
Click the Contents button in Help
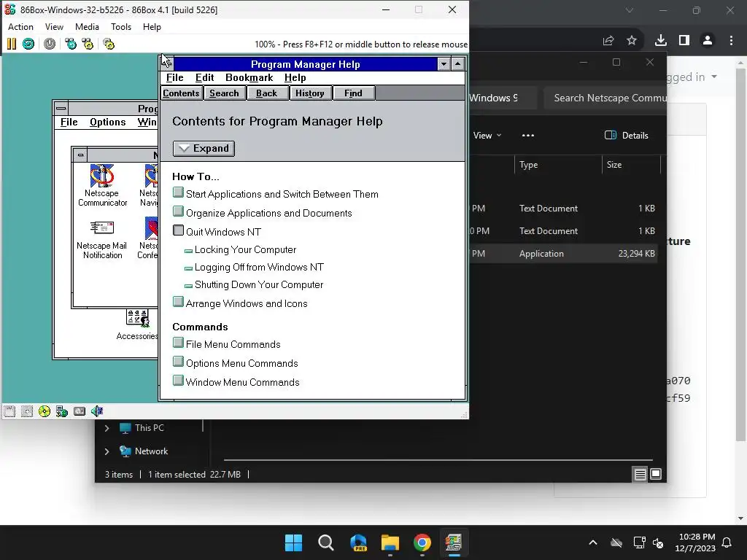(181, 93)
